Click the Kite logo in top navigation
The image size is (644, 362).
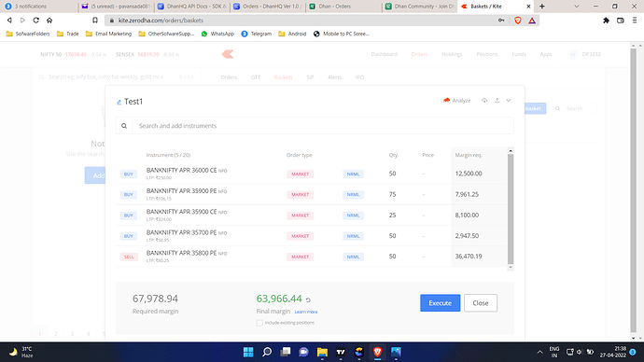pos(228,54)
